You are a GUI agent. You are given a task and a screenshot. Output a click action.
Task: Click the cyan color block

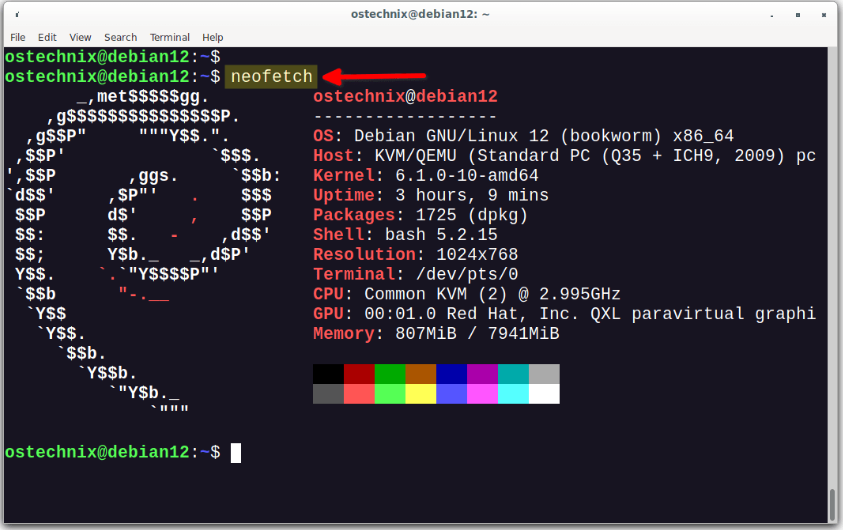click(x=513, y=393)
